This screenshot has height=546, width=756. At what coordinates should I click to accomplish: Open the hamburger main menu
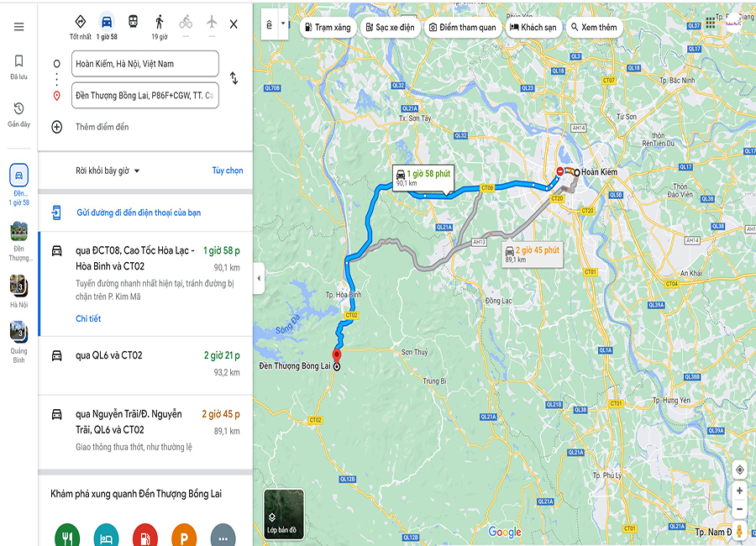point(18,27)
